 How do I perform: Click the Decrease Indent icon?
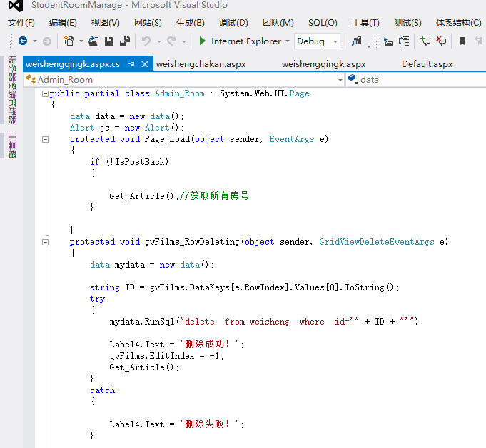[x=388, y=41]
